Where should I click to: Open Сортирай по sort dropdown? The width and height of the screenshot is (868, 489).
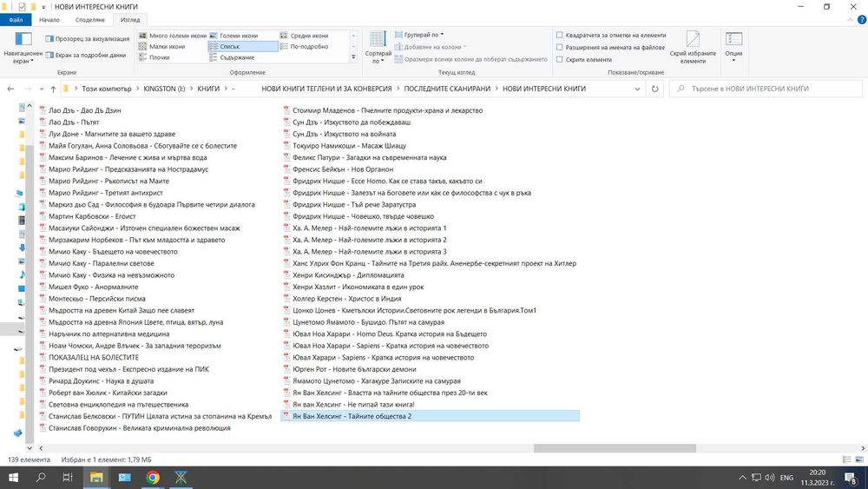click(x=378, y=48)
